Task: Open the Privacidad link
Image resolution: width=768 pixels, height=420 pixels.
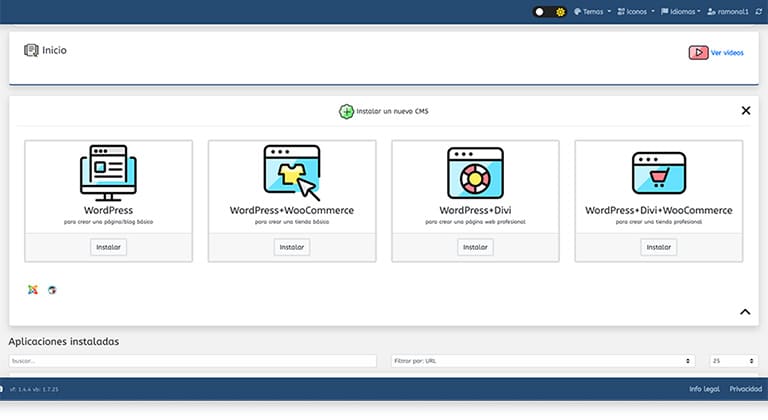Action: tap(745, 389)
